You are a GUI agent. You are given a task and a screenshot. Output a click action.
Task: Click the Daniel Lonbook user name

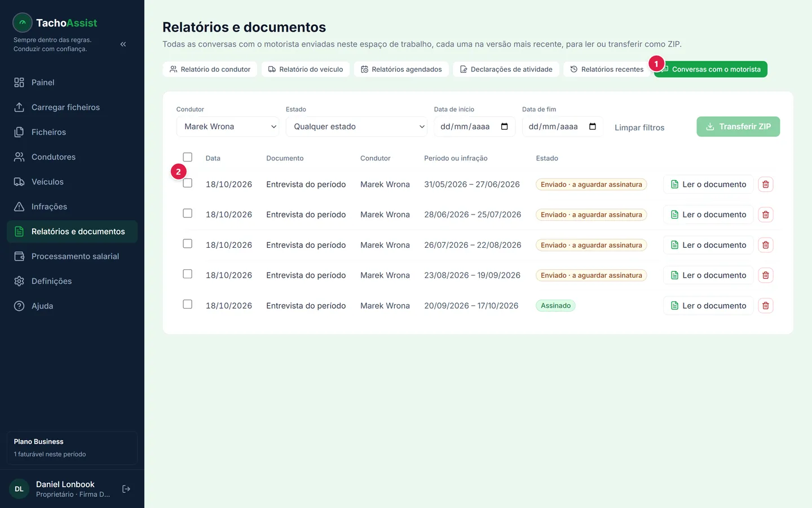point(65,484)
